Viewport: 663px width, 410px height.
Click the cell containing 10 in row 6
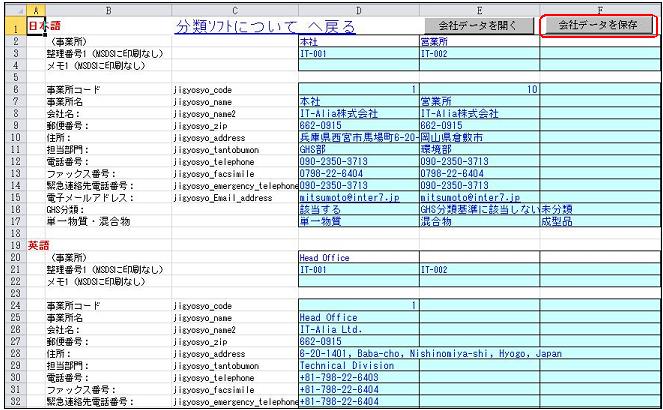point(479,89)
